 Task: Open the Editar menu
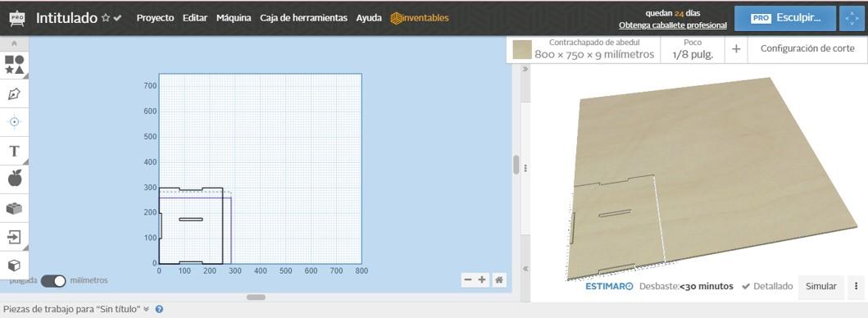click(x=195, y=18)
